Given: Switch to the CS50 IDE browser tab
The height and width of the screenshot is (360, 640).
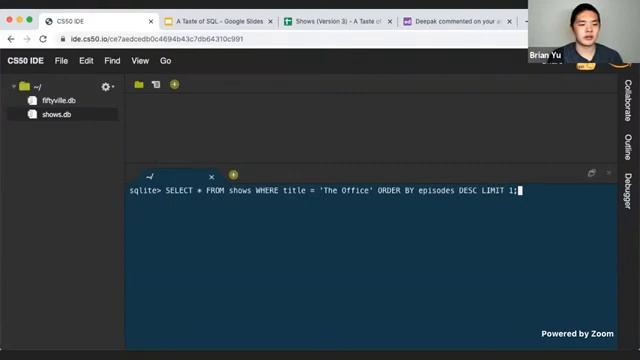Looking at the screenshot, I should click(x=98, y=21).
